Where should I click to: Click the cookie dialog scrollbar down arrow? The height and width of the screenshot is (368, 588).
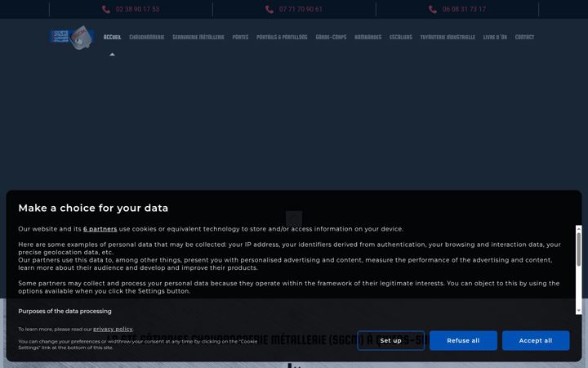(579, 311)
